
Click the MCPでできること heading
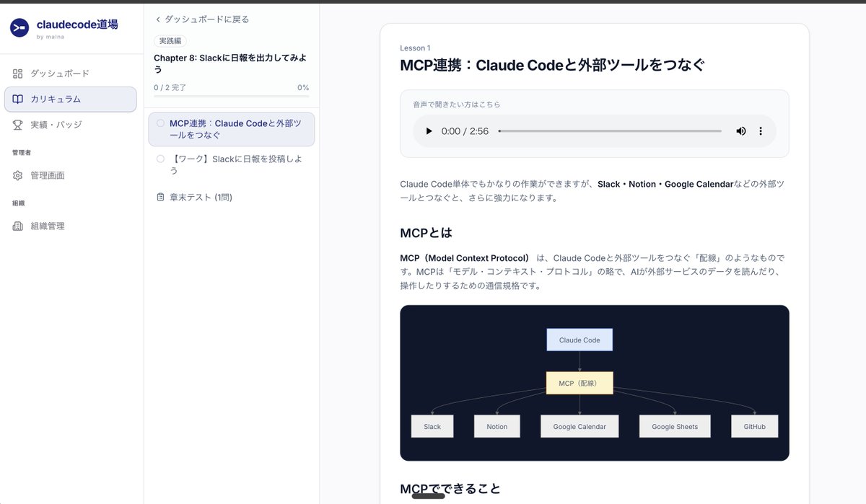tap(450, 488)
